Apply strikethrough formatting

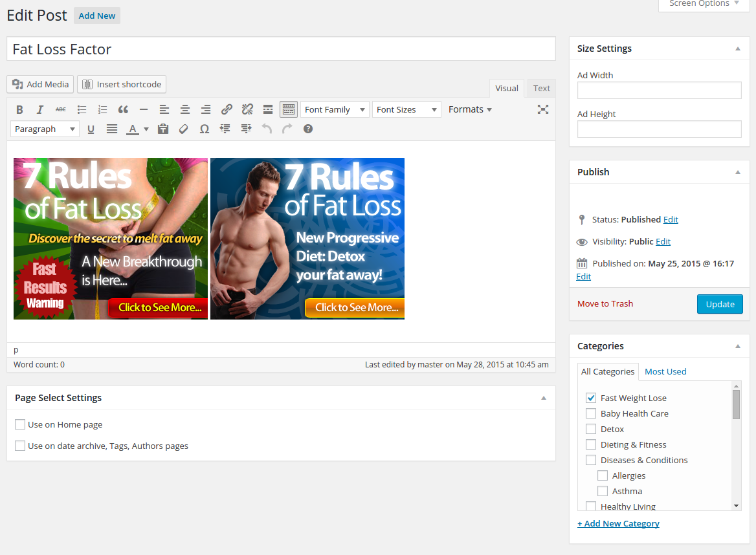pos(61,110)
